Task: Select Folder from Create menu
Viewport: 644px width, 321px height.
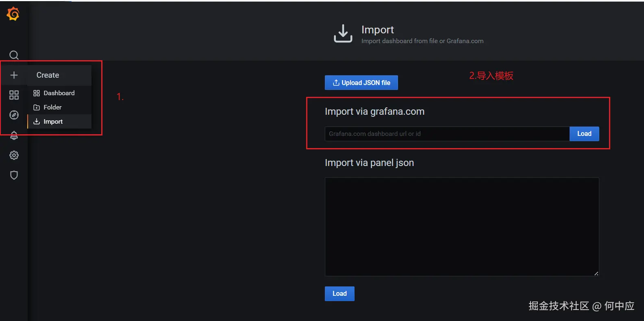Action: pos(59,107)
